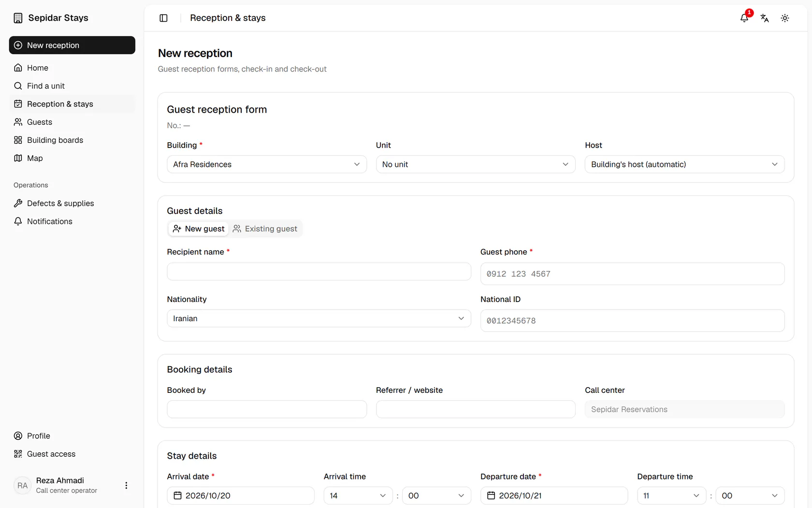This screenshot has height=508, width=812.
Task: Click the Home house icon
Action: (18, 68)
